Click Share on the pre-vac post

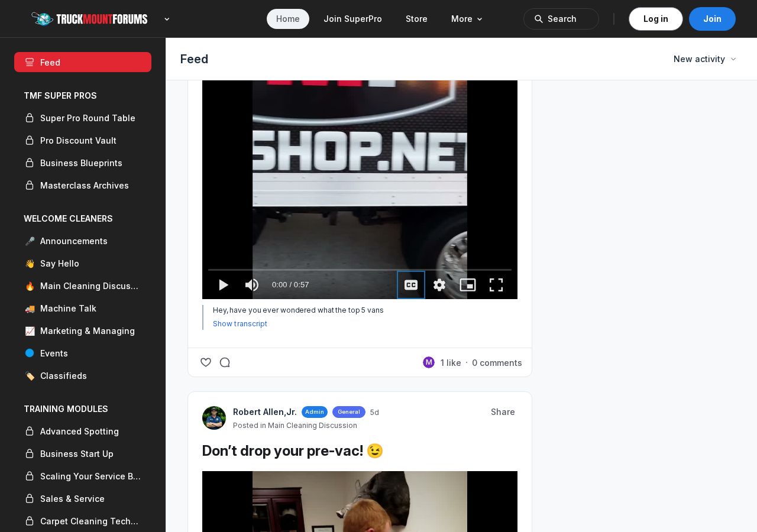tap(503, 412)
